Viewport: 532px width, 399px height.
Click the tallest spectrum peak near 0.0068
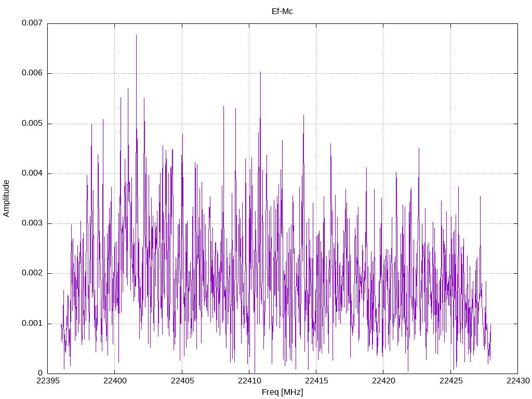[137, 35]
